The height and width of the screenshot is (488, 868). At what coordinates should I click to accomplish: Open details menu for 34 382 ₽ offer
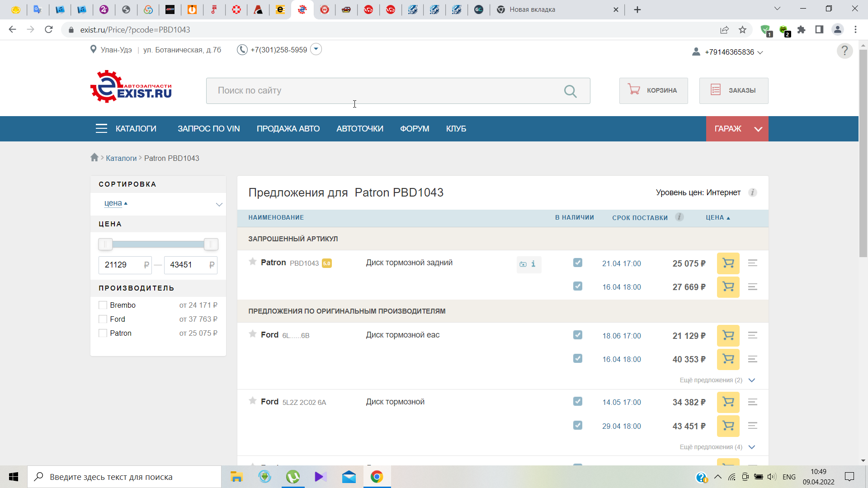pos(753,402)
